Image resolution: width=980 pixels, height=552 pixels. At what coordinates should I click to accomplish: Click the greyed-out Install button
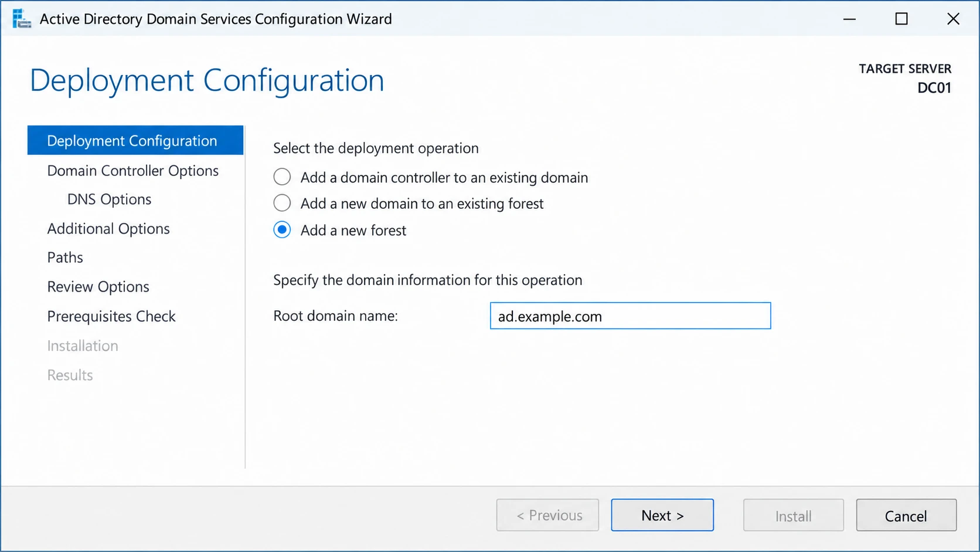pyautogui.click(x=794, y=515)
